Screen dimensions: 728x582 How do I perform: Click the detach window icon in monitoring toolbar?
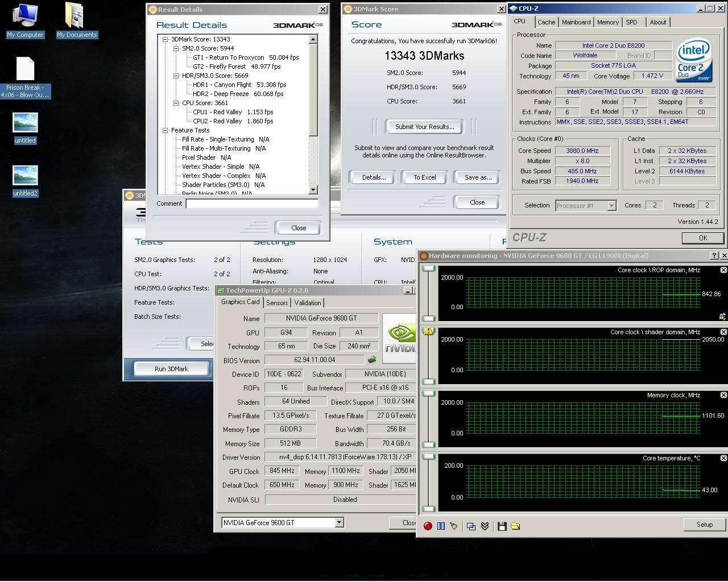[471, 526]
